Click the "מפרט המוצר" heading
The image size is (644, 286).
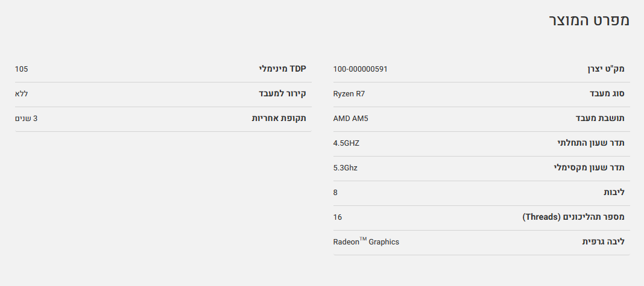589,20
